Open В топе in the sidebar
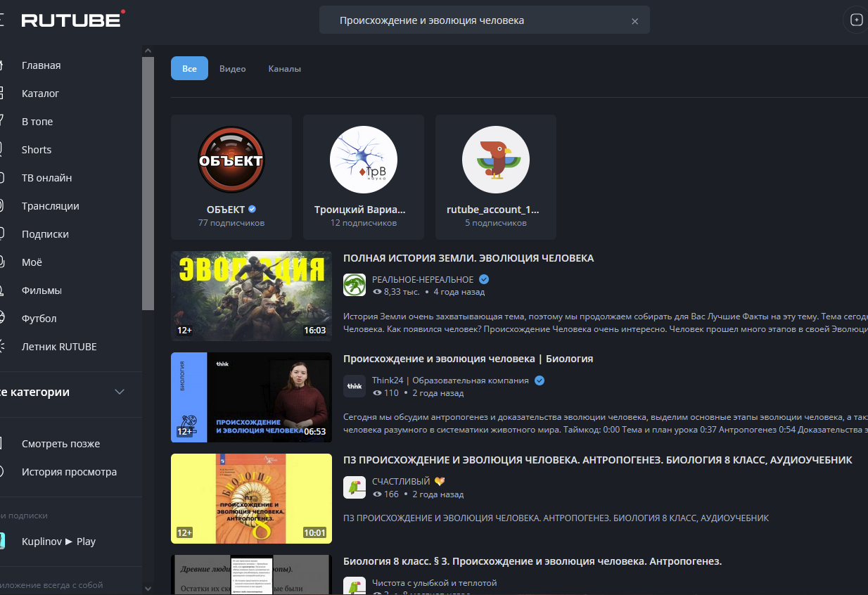 pos(37,122)
